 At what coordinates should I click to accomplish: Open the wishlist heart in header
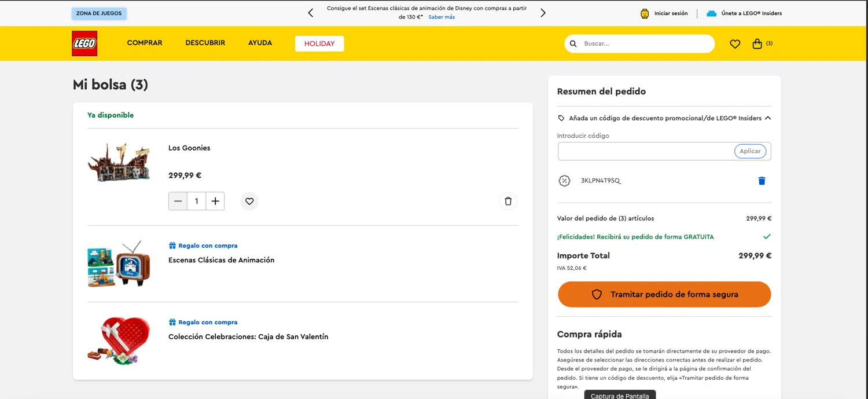[735, 44]
